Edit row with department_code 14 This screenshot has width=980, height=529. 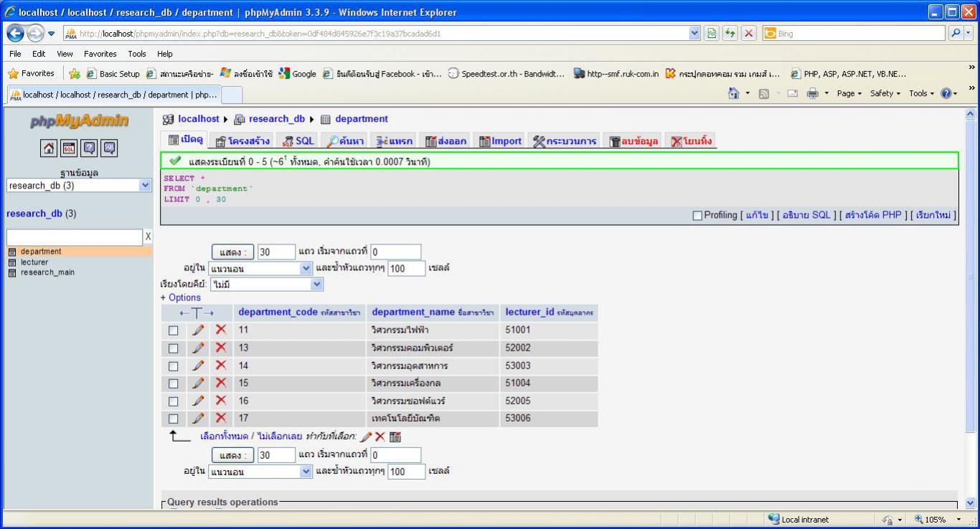click(x=199, y=366)
